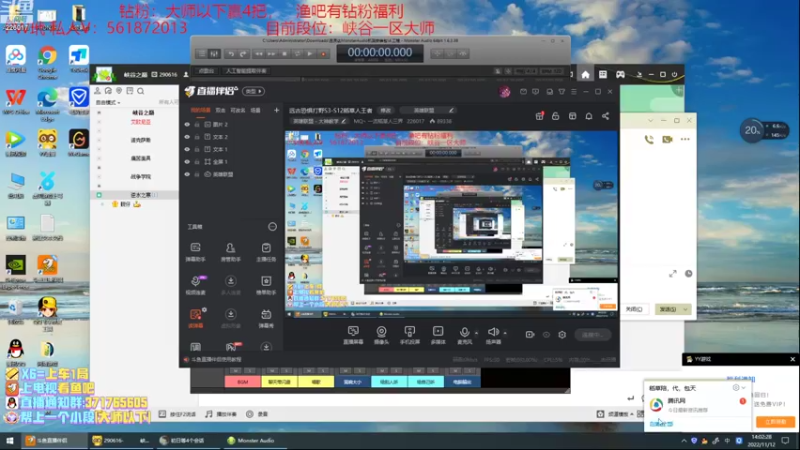Screen dimensions: 800x450
Task: Expand microphone volume arrow
Action: 477,333
